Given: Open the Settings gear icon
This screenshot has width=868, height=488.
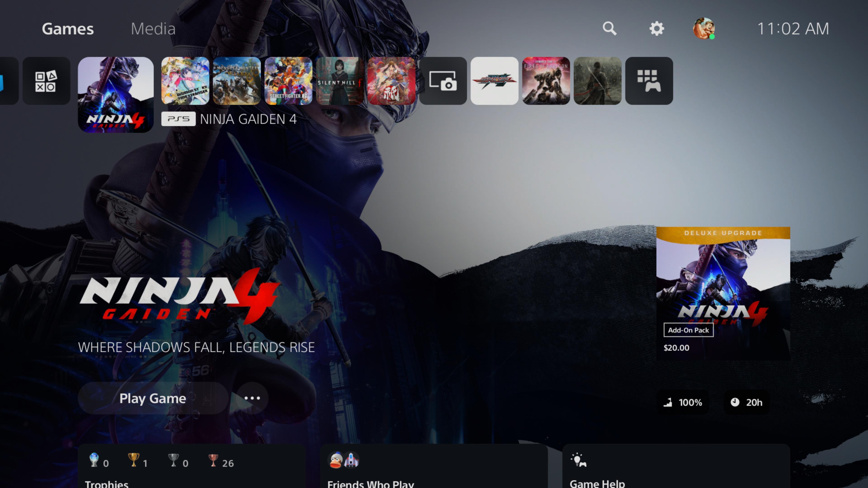Looking at the screenshot, I should 656,29.
